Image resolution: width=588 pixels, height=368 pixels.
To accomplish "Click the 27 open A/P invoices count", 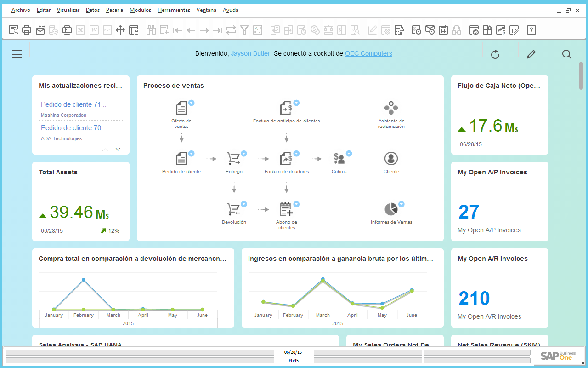I will [469, 212].
